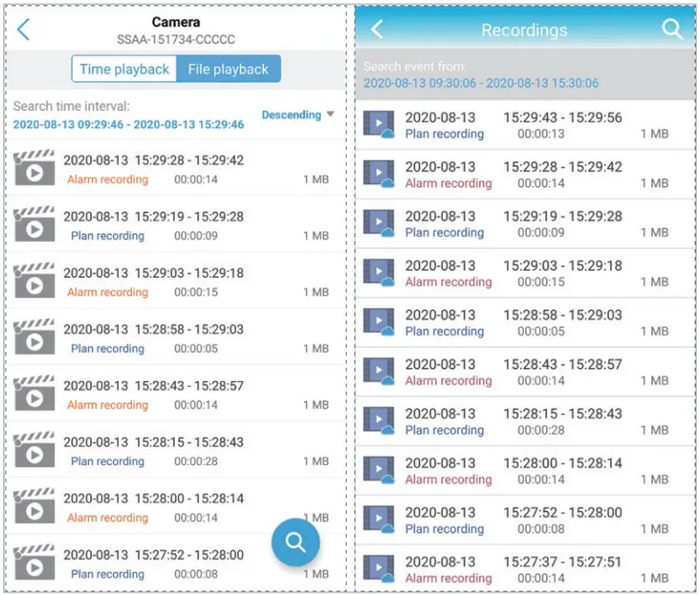Viewport: 700px width, 595px height.
Task: Select Camera row text 15:29:03 - 15:29:18
Action: point(190,273)
